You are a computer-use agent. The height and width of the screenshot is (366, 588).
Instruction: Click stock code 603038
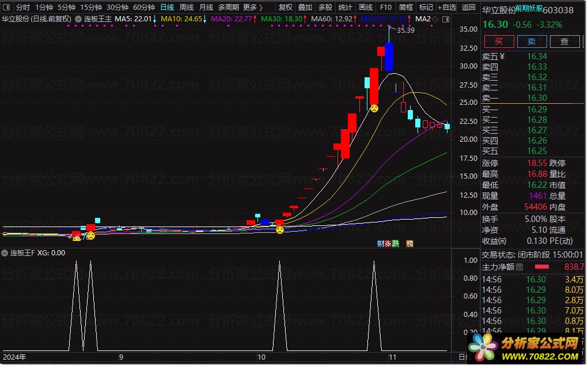[558, 10]
